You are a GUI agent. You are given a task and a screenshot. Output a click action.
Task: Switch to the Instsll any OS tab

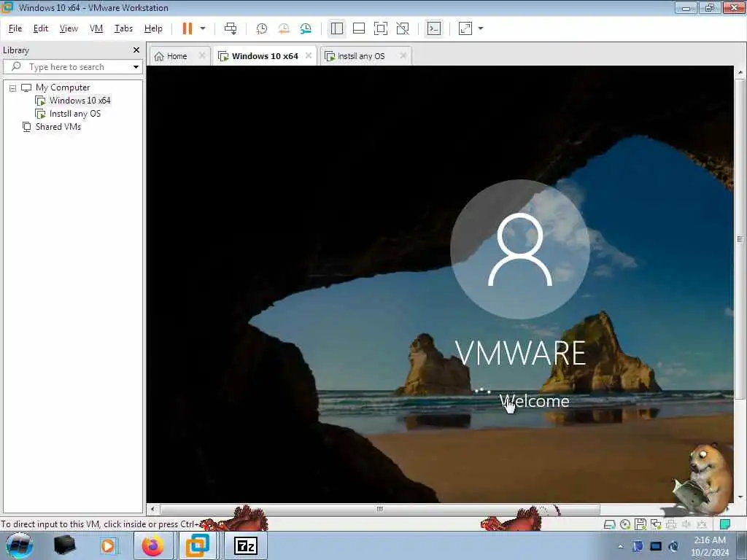pyautogui.click(x=360, y=56)
